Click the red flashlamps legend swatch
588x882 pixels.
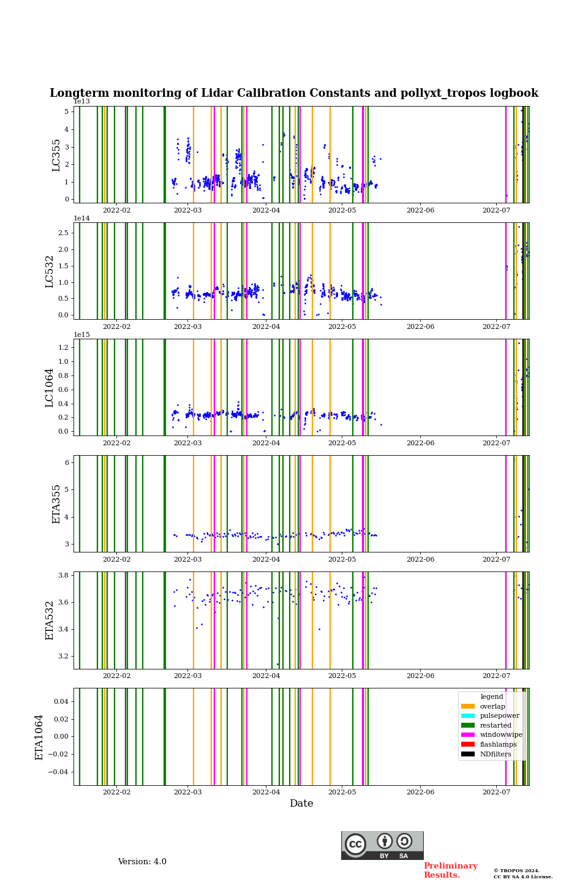coord(468,745)
